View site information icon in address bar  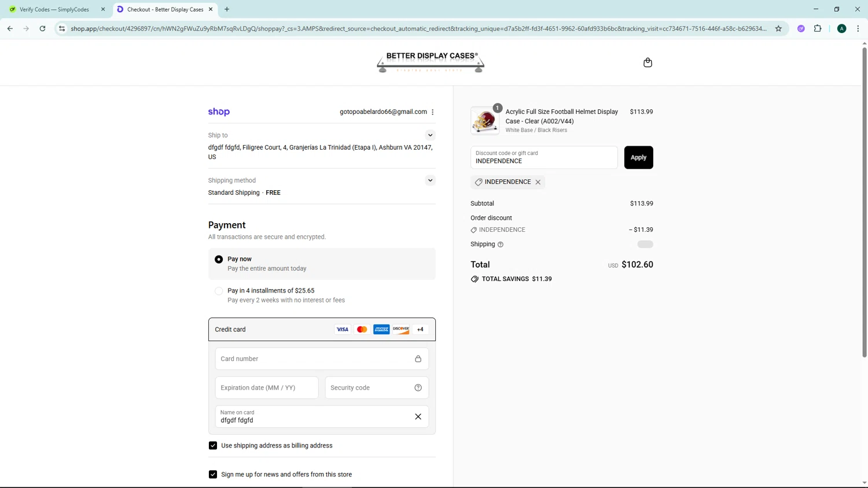[x=62, y=28]
